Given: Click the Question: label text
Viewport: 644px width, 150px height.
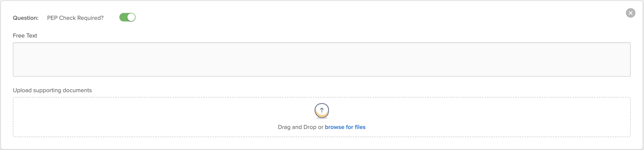Looking at the screenshot, I should click(25, 18).
